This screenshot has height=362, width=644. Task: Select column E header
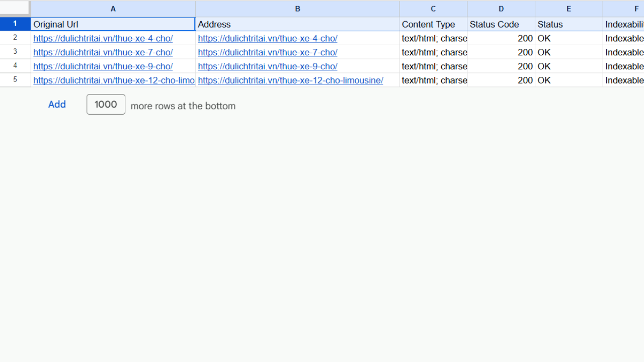click(x=569, y=9)
